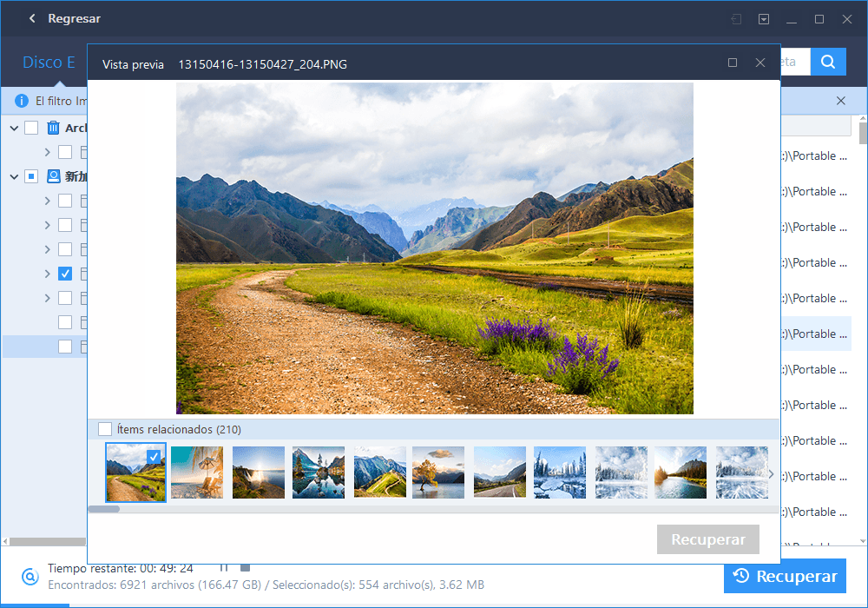Check the Ítems relacionados checkbox
The image size is (868, 608).
[x=105, y=428]
